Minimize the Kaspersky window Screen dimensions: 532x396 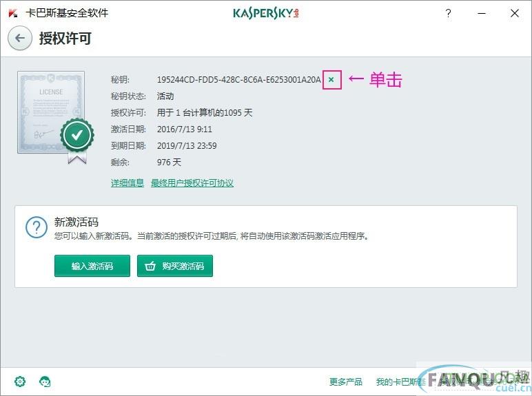pos(482,14)
